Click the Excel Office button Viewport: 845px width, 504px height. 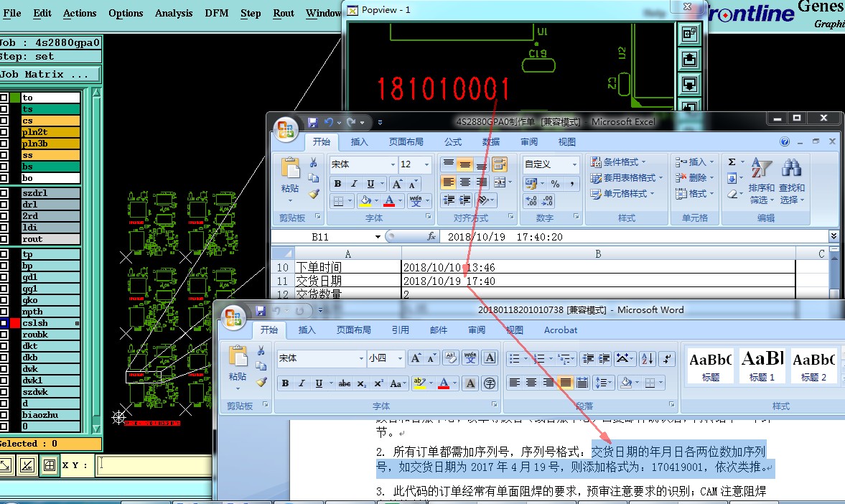point(286,129)
